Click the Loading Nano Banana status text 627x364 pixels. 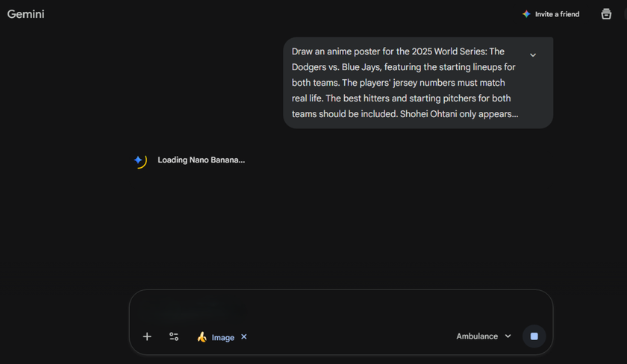click(201, 160)
